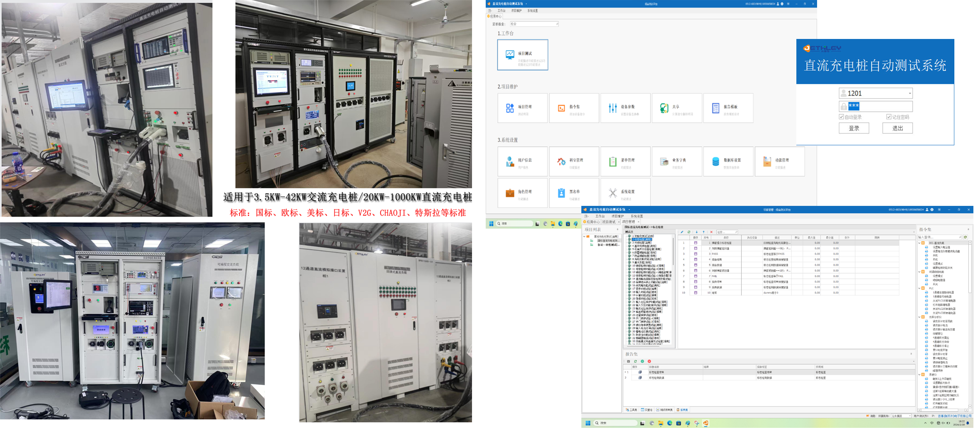Click the 指令集 command set tile
Viewport: 980px width, 436px height.
click(574, 108)
